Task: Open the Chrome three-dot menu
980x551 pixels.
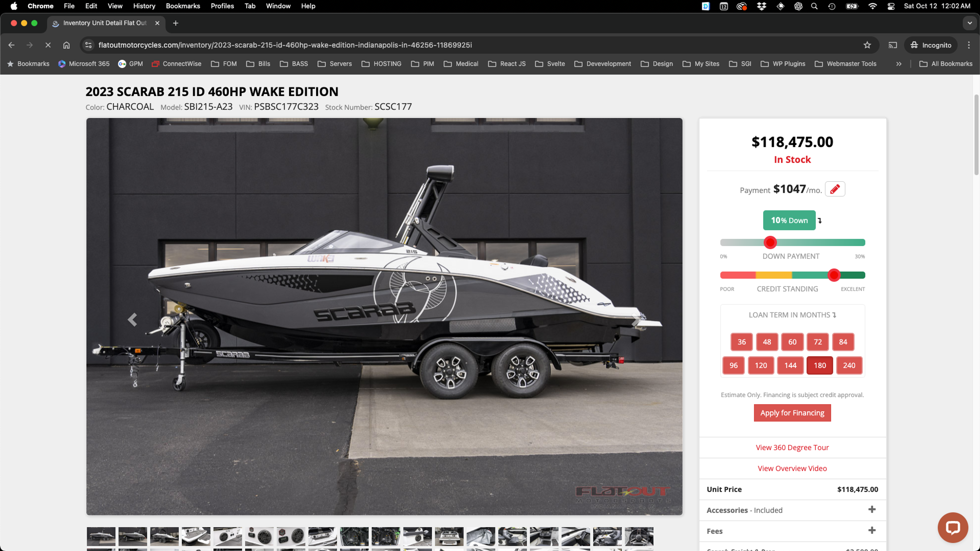Action: pyautogui.click(x=969, y=45)
